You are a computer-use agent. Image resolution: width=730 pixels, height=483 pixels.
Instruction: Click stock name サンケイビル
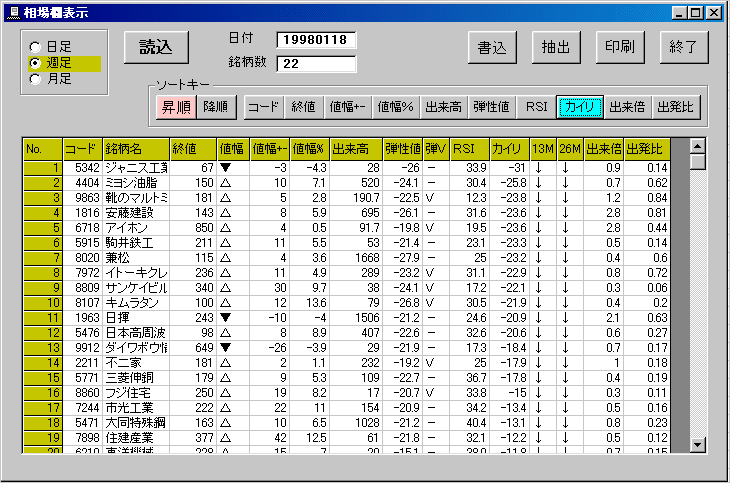coord(136,288)
